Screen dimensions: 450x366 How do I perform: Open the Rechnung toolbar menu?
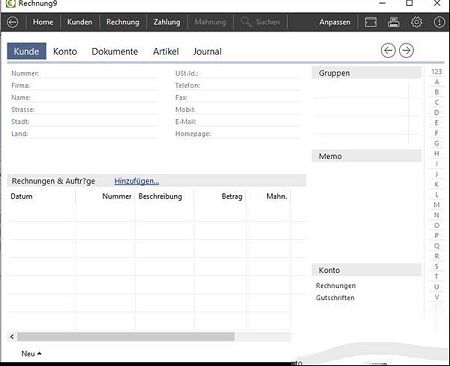point(123,22)
